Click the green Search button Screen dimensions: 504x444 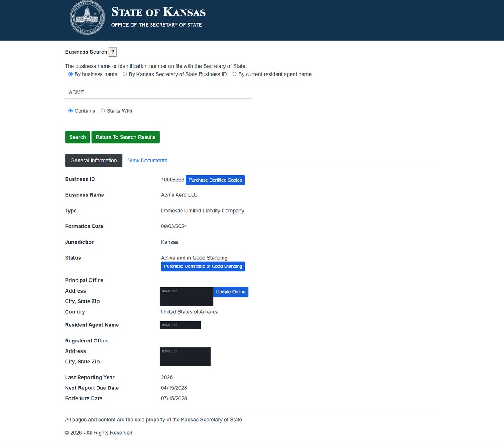click(x=77, y=137)
